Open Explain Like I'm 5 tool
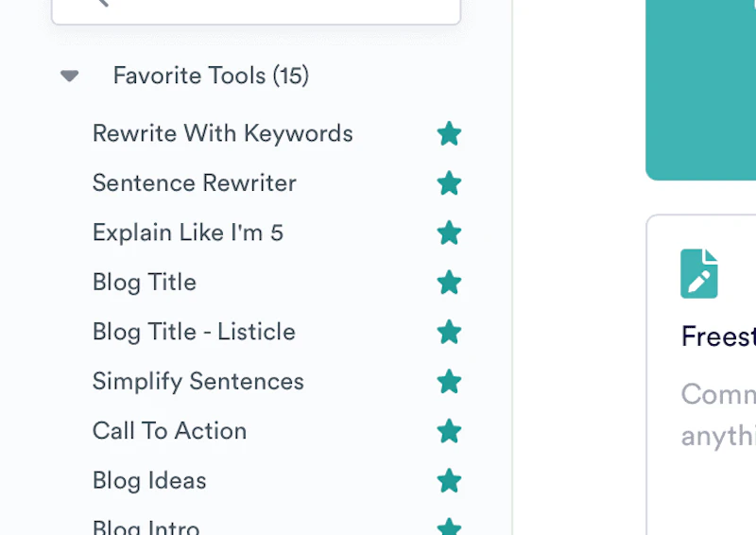 point(187,233)
